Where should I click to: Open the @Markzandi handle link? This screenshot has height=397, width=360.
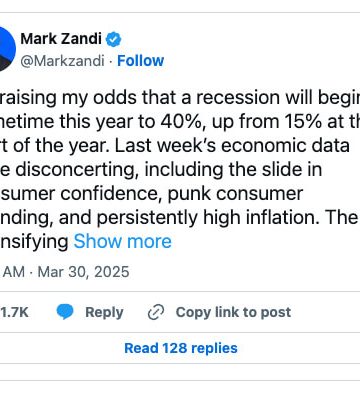pyautogui.click(x=62, y=61)
